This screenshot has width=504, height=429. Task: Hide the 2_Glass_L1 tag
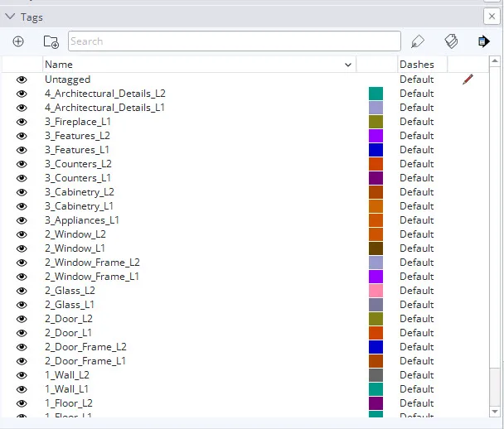[22, 305]
